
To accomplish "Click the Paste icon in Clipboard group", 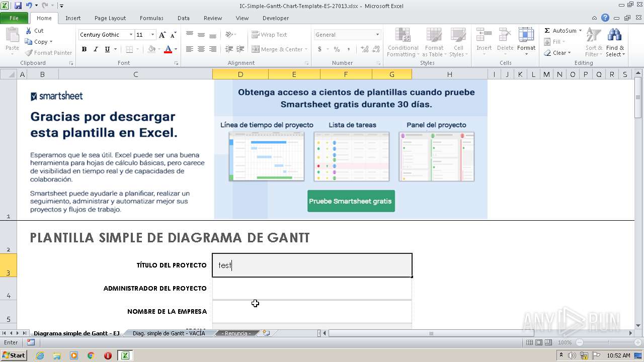I will 12,36.
